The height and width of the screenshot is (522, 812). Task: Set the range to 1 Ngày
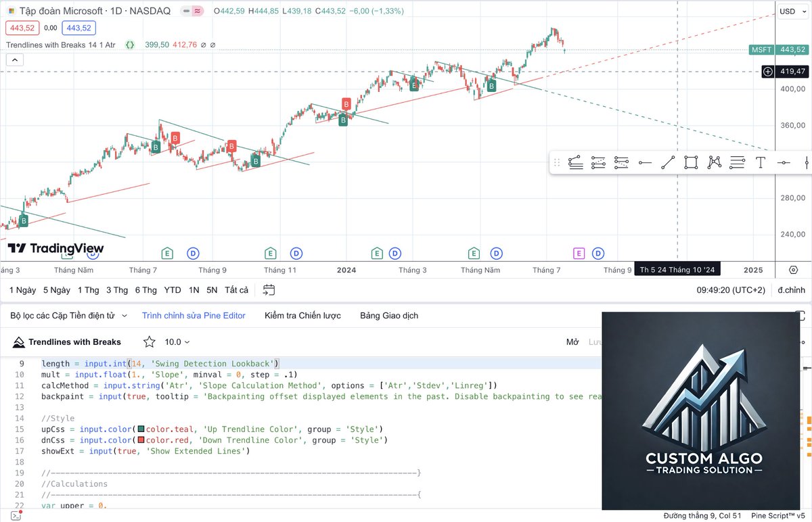pos(22,290)
